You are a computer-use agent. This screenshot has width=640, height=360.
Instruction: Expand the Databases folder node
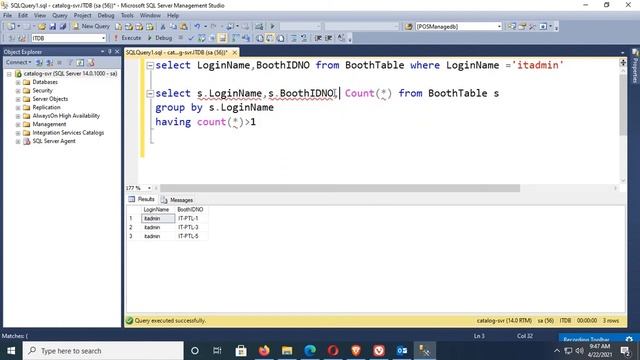18,82
